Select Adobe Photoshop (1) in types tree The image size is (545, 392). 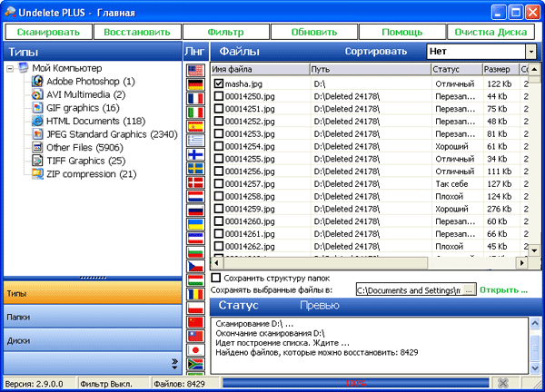coord(90,82)
